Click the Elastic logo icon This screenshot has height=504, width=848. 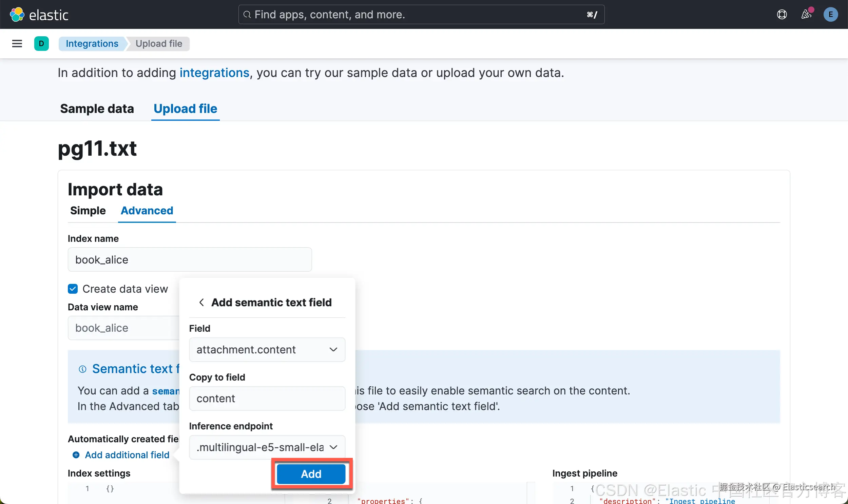(x=17, y=15)
